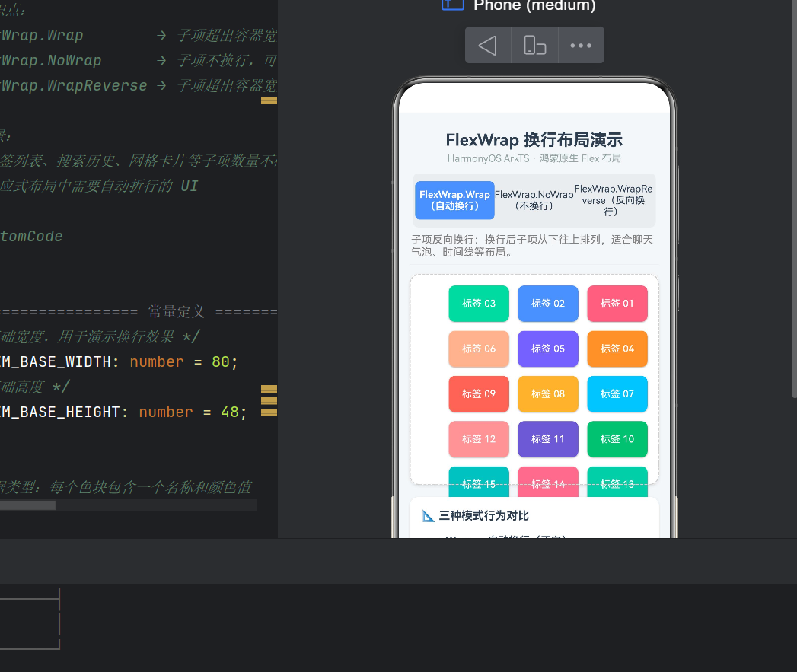Tap the pink 标签 14 tile

[x=548, y=482]
